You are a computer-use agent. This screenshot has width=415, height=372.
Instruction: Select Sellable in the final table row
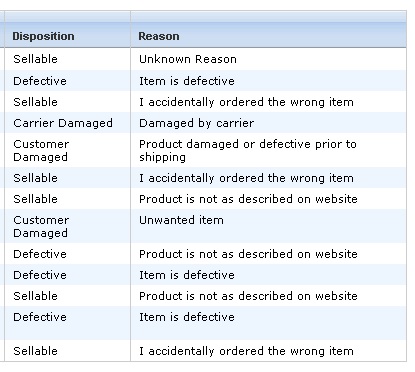click(x=35, y=351)
